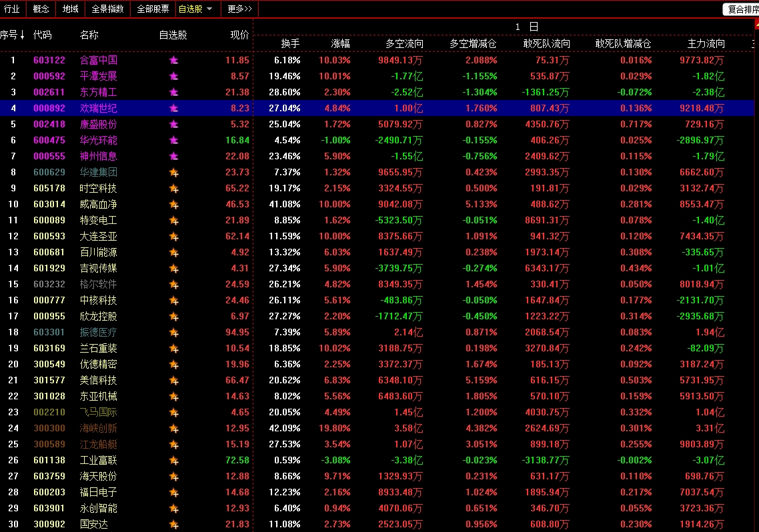
Task: Click the star icon for 康盛股份
Action: tap(173, 124)
